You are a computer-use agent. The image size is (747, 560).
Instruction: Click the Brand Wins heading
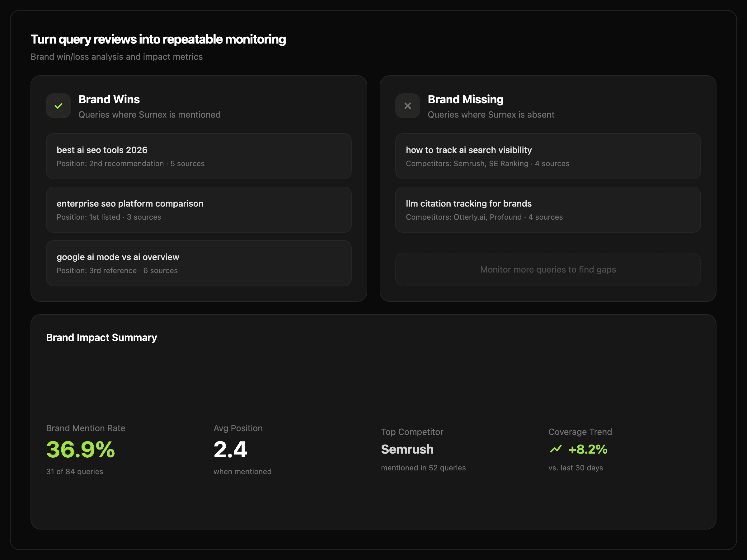109,99
